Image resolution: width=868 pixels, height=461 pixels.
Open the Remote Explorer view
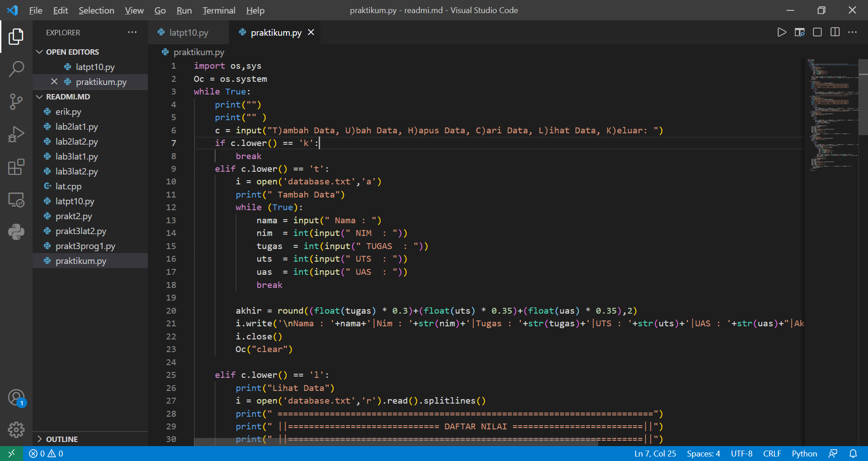(x=17, y=199)
